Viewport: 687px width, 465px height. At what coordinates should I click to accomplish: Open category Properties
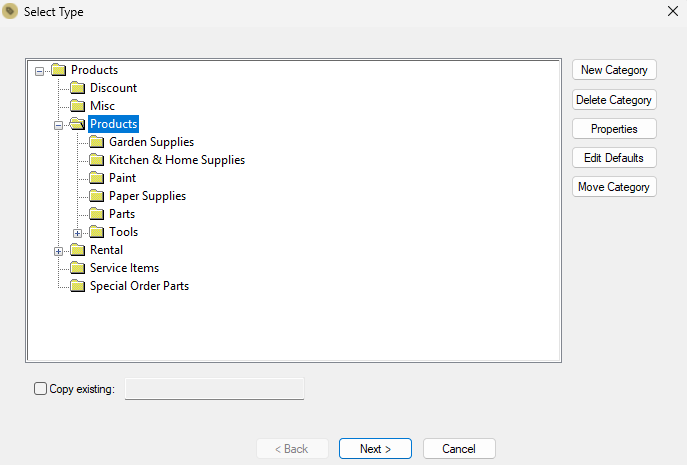[x=614, y=129]
